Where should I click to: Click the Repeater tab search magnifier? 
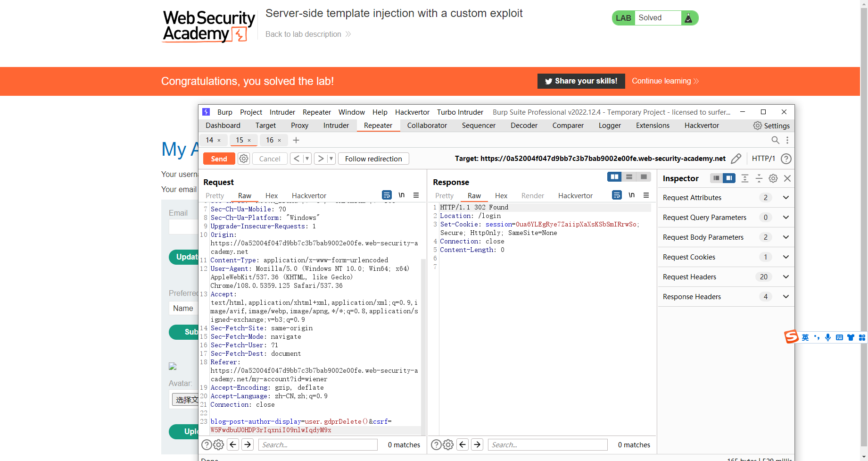point(775,140)
